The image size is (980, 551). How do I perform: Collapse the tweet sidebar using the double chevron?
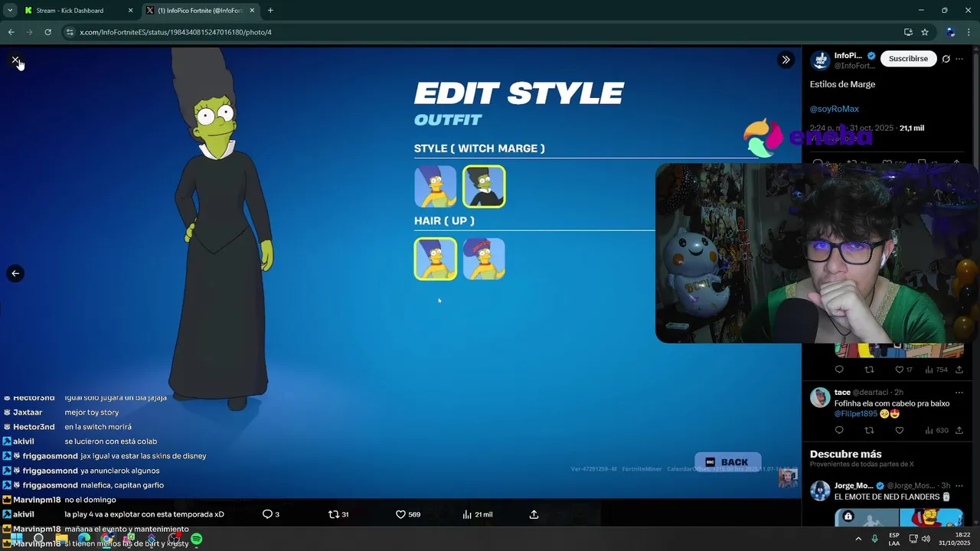[x=786, y=60]
